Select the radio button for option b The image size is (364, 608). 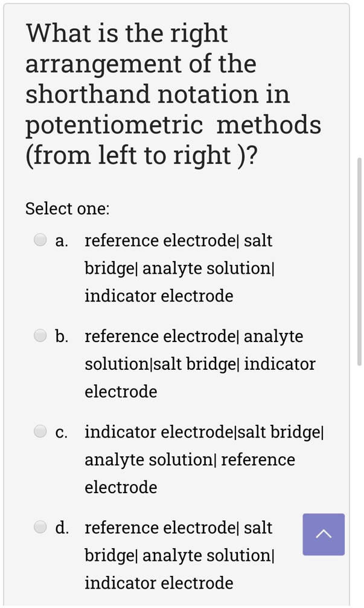40,335
